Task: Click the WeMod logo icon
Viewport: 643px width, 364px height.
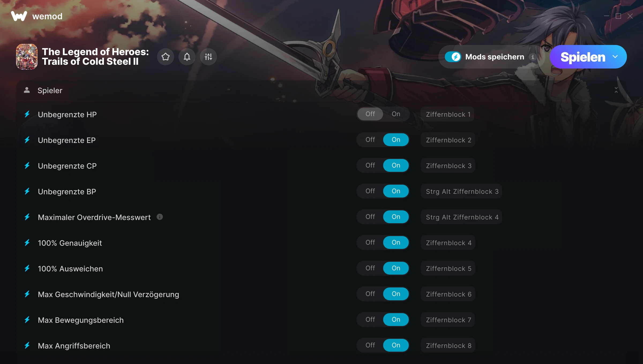Action: tap(19, 16)
